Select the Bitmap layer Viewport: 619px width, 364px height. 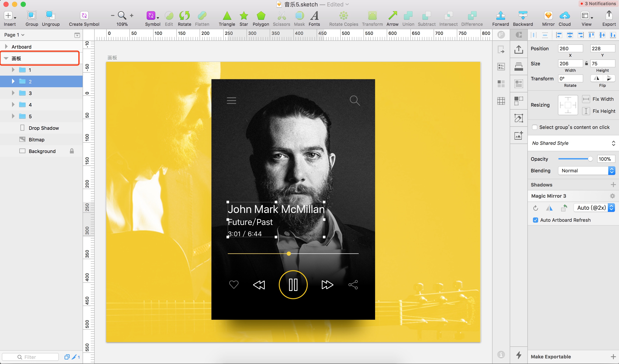coord(41,139)
